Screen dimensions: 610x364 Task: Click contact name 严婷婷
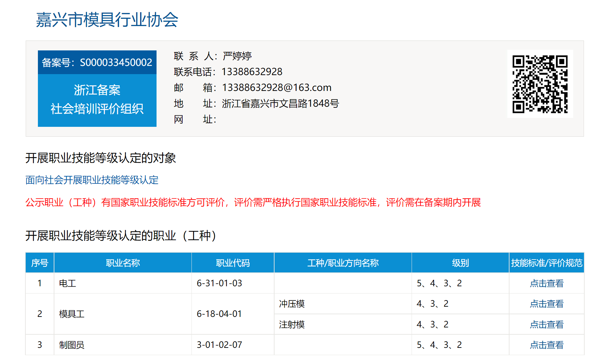coord(237,56)
